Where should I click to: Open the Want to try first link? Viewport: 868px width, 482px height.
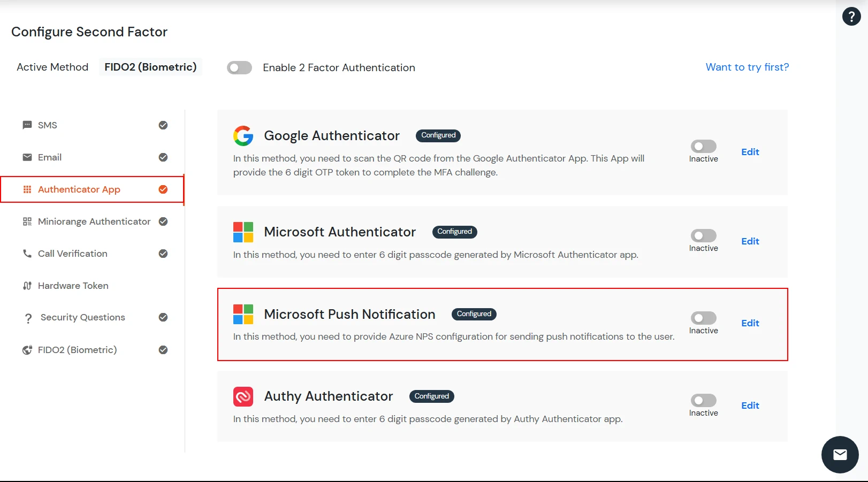click(x=747, y=67)
